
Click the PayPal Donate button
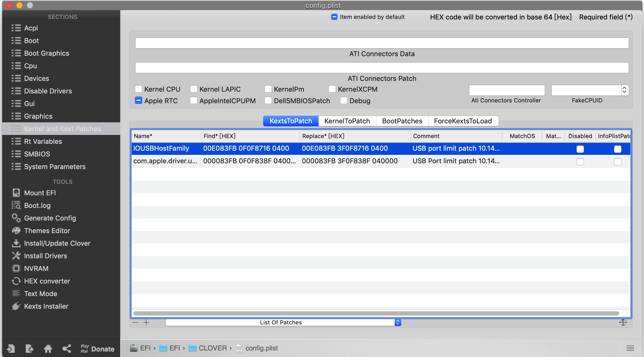pos(97,349)
